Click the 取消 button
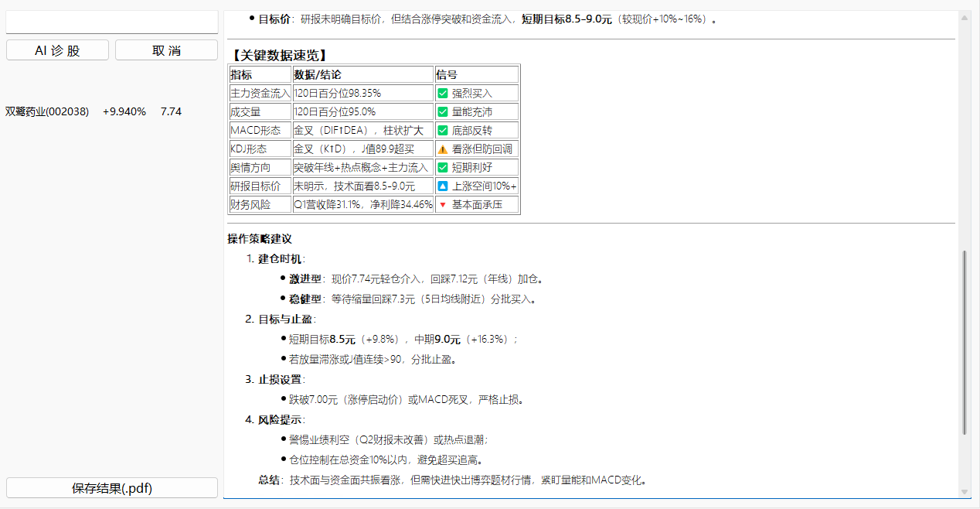Viewport: 980px width, 509px height. 166,49
